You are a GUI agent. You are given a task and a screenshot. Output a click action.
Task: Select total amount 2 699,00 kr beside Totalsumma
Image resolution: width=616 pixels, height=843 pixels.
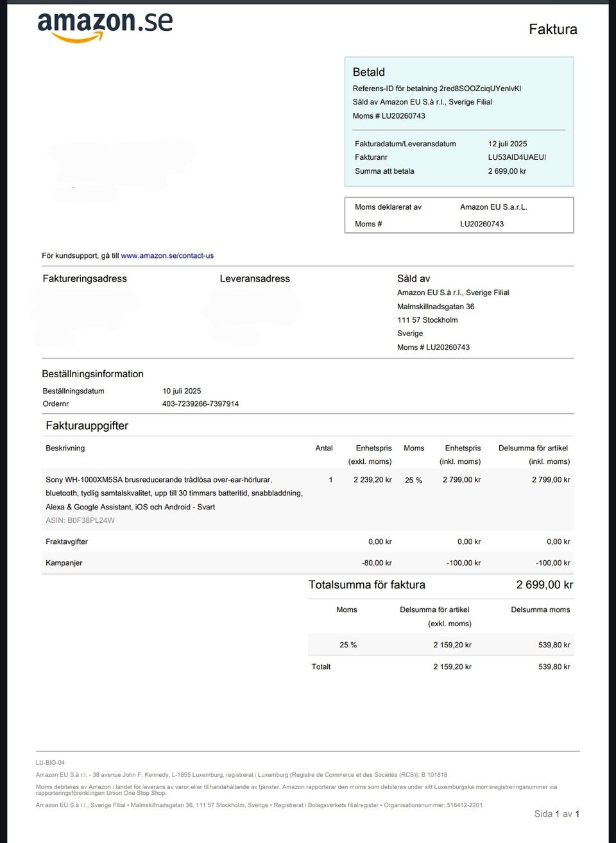point(545,584)
